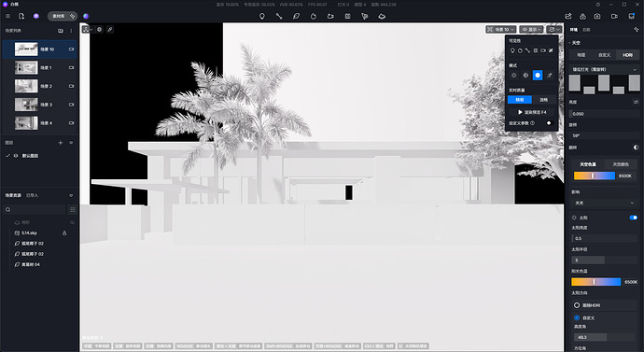Expand the scene resources filter dropdown
The height and width of the screenshot is (352, 644).
pyautogui.click(x=71, y=195)
